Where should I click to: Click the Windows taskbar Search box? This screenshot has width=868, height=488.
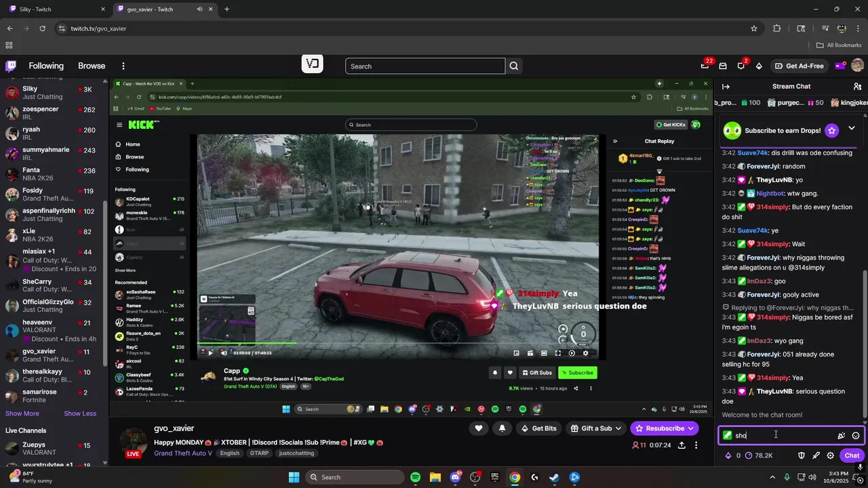click(354, 477)
